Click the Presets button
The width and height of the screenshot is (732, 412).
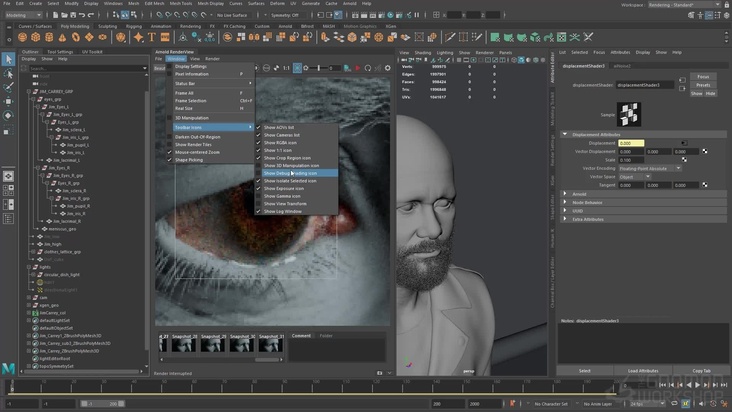click(703, 85)
